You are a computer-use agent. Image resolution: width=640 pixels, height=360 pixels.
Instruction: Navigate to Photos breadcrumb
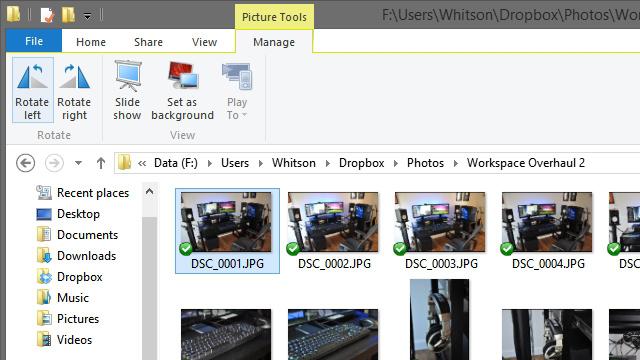[425, 163]
